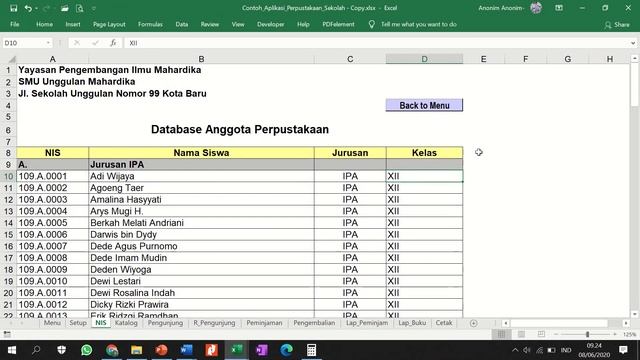The width and height of the screenshot is (640, 360).
Task: Open the Customize Quick Access Toolbar arrow
Action: pos(93,8)
